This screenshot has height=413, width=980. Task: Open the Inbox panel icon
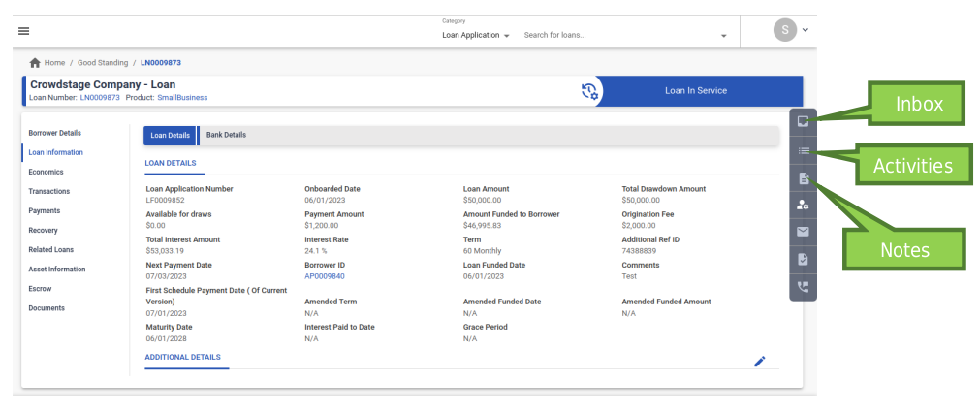pyautogui.click(x=803, y=121)
